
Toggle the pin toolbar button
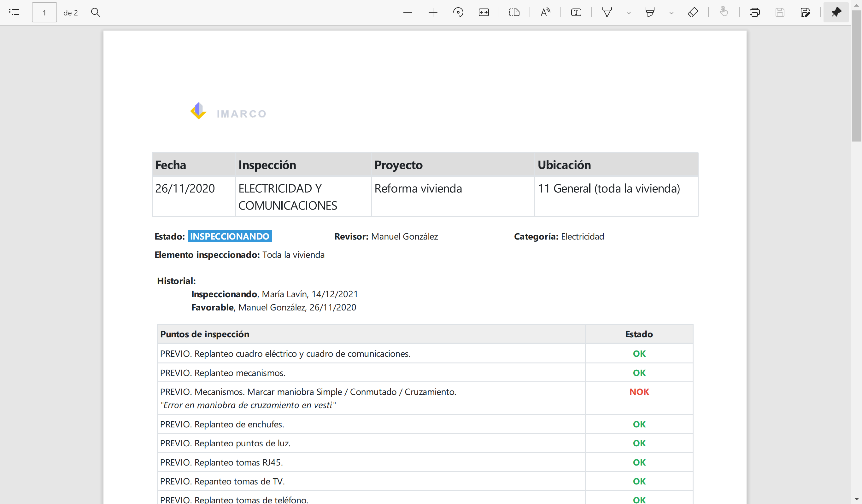[x=836, y=12]
